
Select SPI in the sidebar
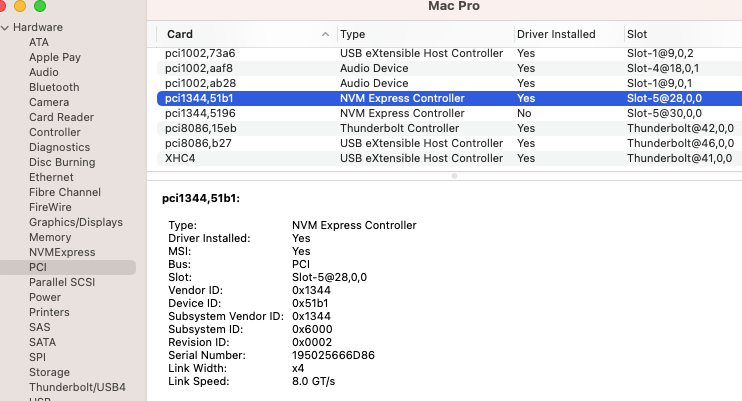pyautogui.click(x=37, y=357)
